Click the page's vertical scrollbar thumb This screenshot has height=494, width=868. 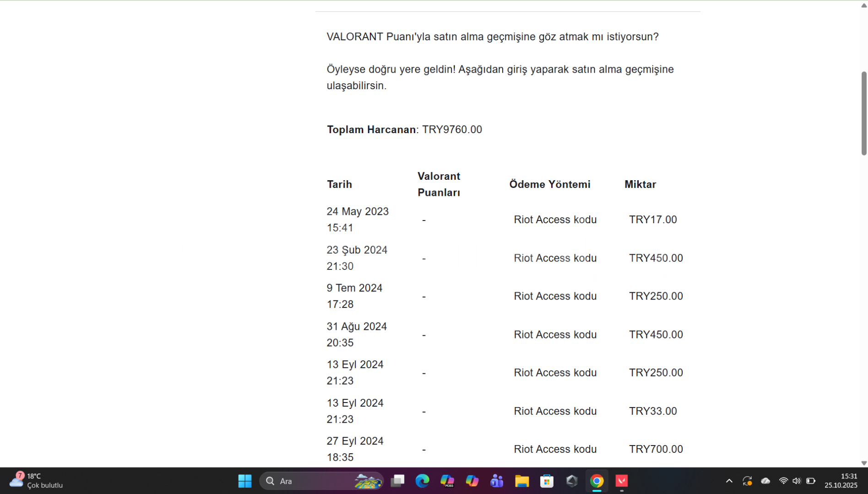point(864,113)
